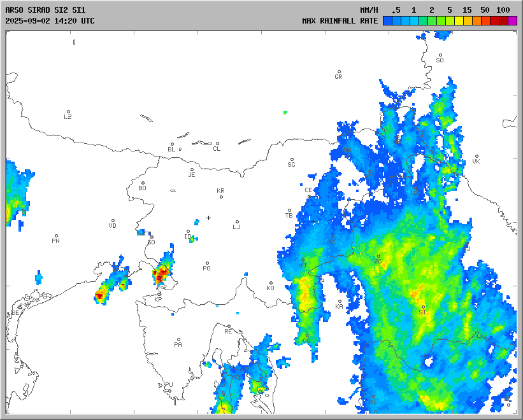Click the MM/H unit label

(x=368, y=10)
